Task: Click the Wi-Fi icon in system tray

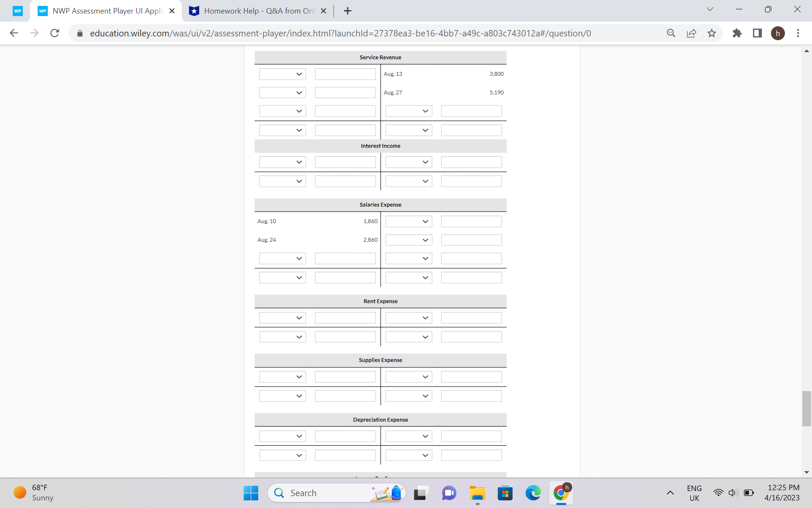Action: [x=718, y=492]
